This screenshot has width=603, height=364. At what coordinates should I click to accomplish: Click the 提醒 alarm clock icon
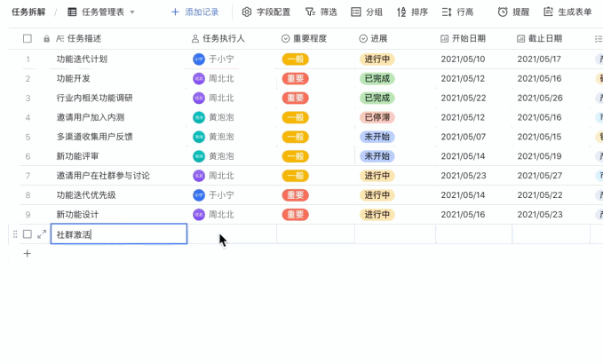[503, 12]
